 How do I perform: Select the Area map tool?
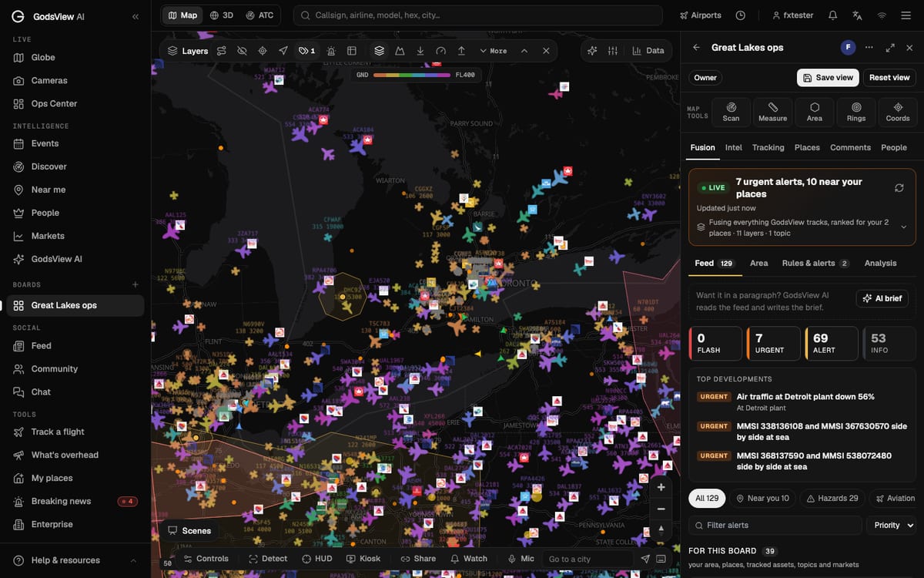tap(815, 112)
